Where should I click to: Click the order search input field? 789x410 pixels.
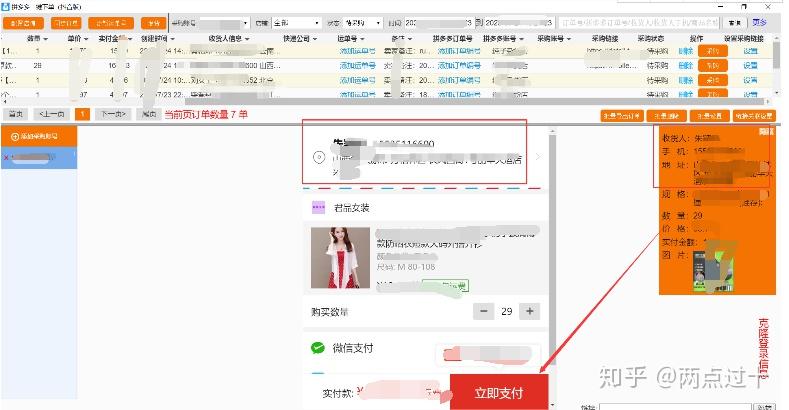[640, 23]
